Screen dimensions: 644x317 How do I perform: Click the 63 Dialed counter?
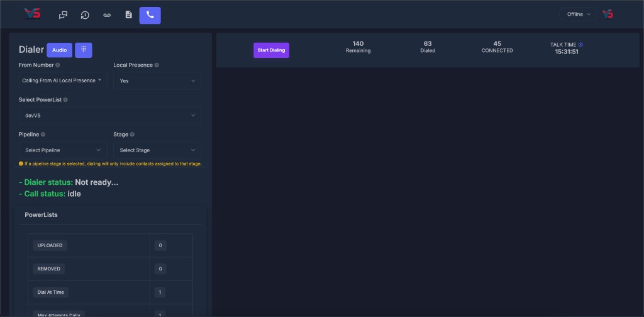[428, 47]
